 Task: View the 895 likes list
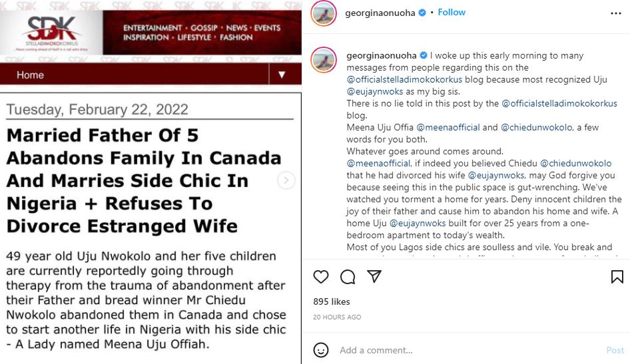[331, 301]
